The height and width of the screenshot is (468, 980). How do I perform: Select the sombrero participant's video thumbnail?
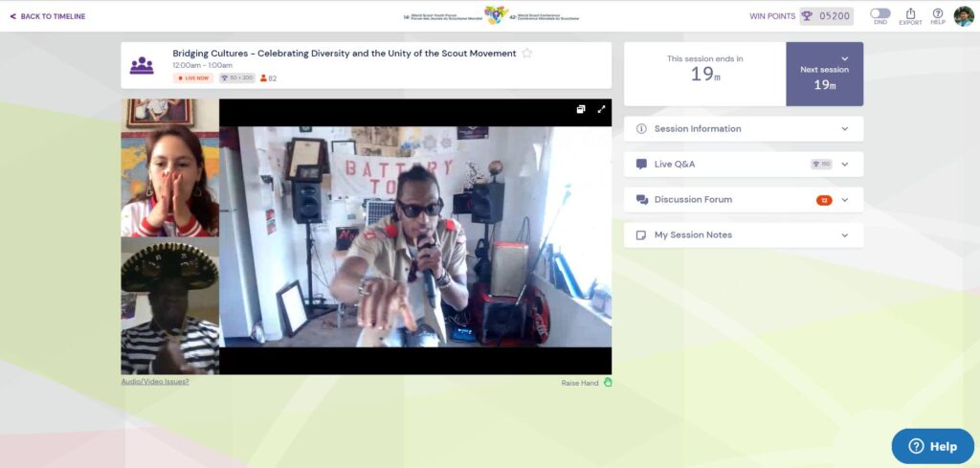pyautogui.click(x=169, y=305)
